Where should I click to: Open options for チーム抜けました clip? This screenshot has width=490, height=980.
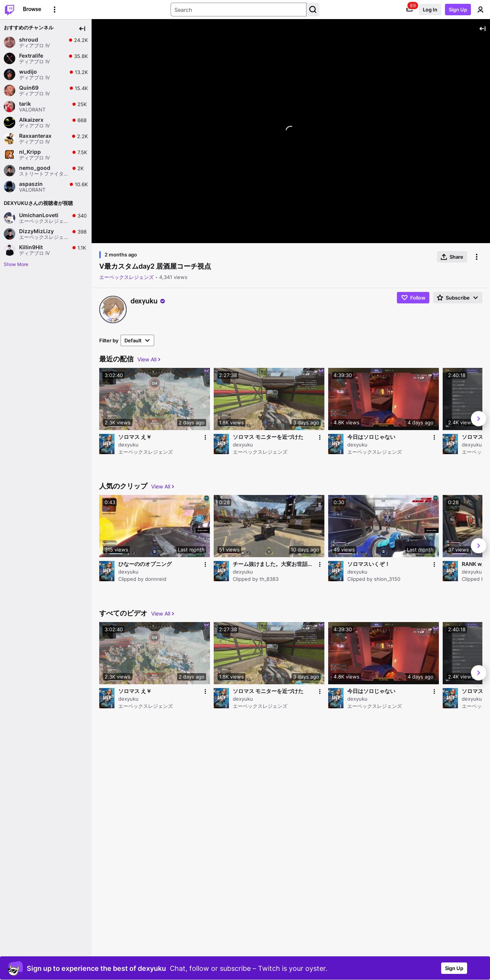(x=320, y=564)
